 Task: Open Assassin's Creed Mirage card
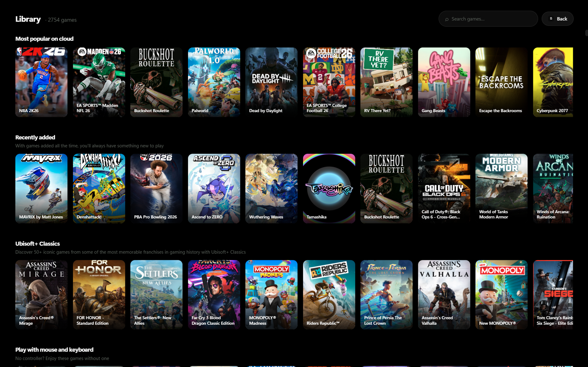coord(41,295)
